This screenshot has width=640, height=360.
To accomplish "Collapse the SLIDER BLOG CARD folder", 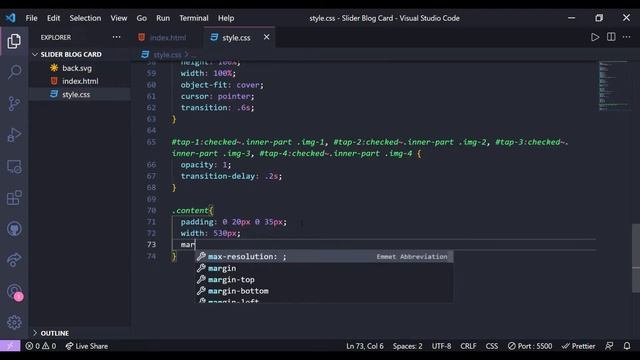I will [x=71, y=54].
